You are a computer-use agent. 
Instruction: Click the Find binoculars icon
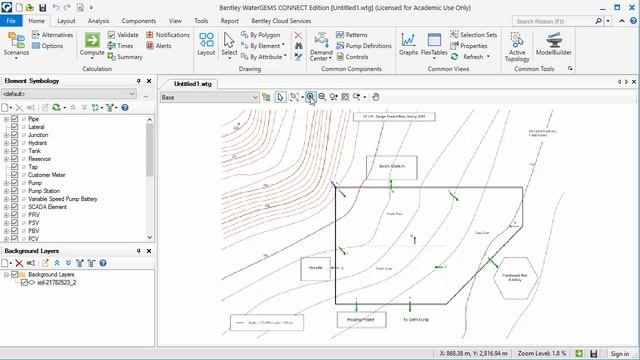point(298,46)
